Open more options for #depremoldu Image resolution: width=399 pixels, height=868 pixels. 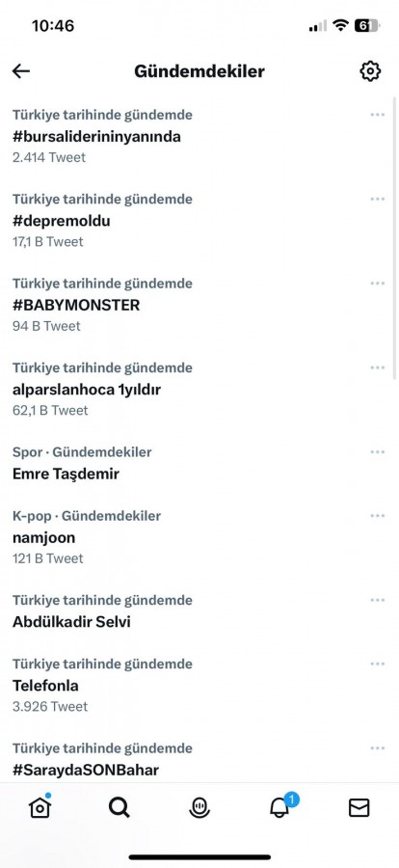point(378,199)
